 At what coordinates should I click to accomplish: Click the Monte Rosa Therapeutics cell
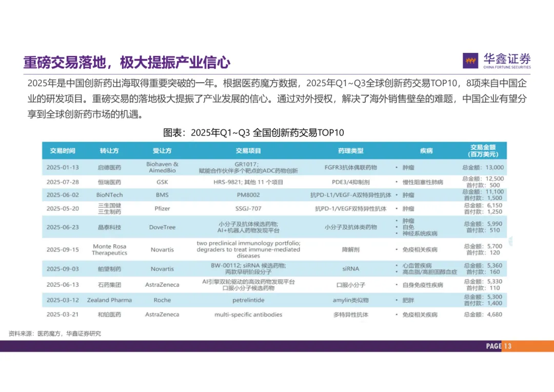point(110,249)
